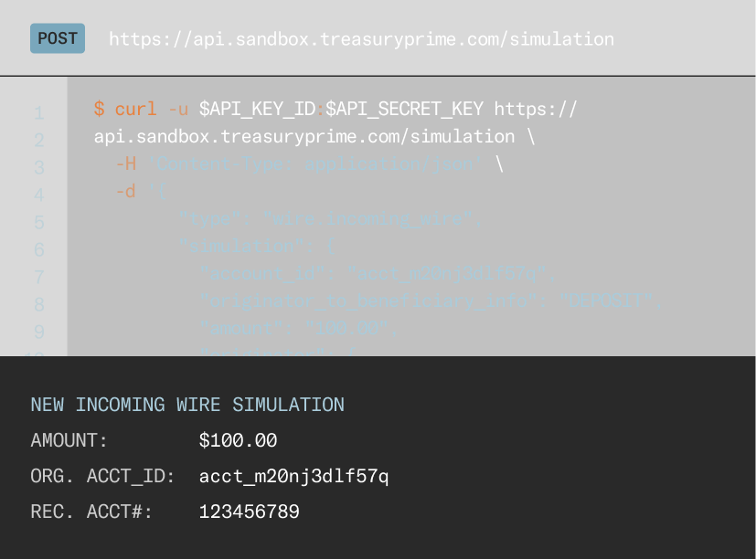Click the -d flag in code
Viewport: 756px width, 559px height.
(x=125, y=192)
